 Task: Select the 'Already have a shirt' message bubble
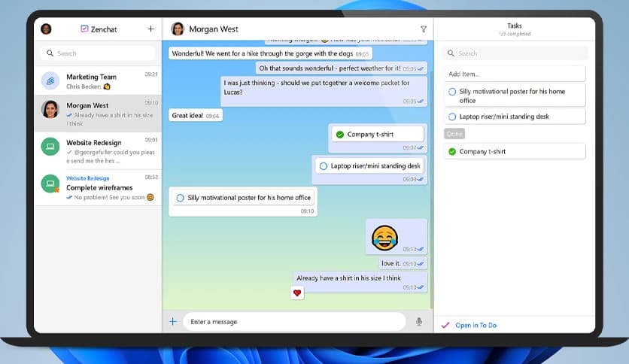pyautogui.click(x=360, y=282)
